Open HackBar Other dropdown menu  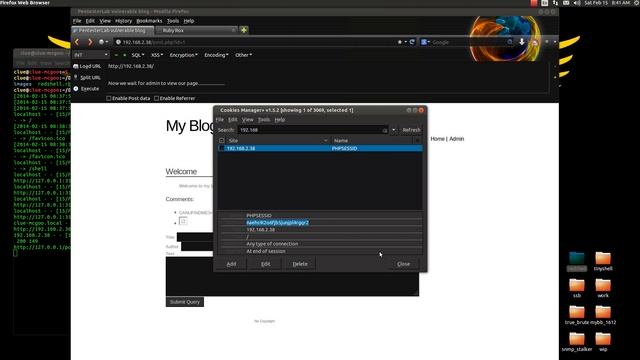[x=243, y=55]
